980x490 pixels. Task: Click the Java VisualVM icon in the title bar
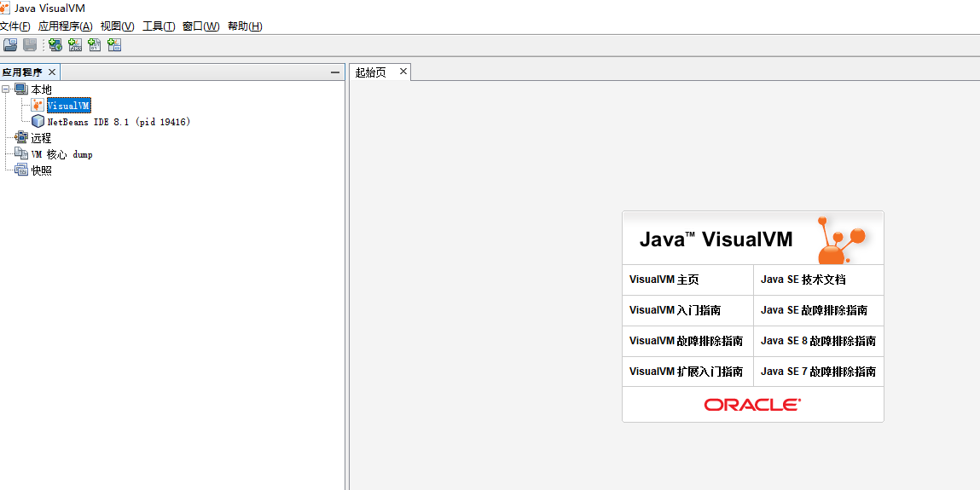pos(5,9)
